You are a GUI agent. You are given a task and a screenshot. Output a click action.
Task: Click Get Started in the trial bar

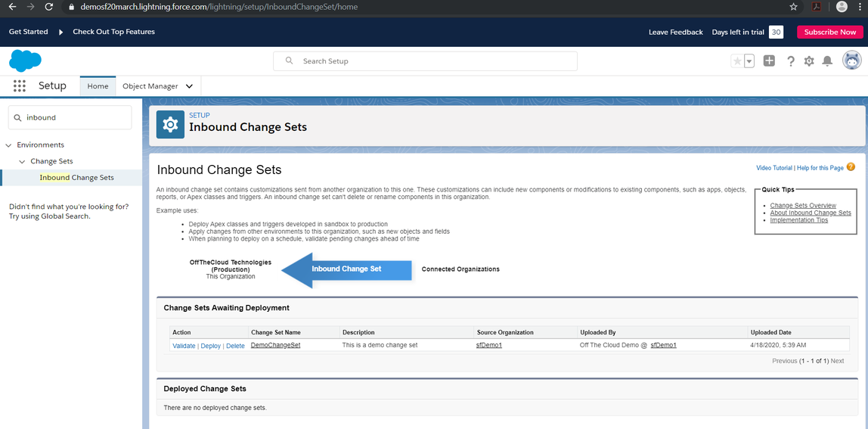pos(28,32)
